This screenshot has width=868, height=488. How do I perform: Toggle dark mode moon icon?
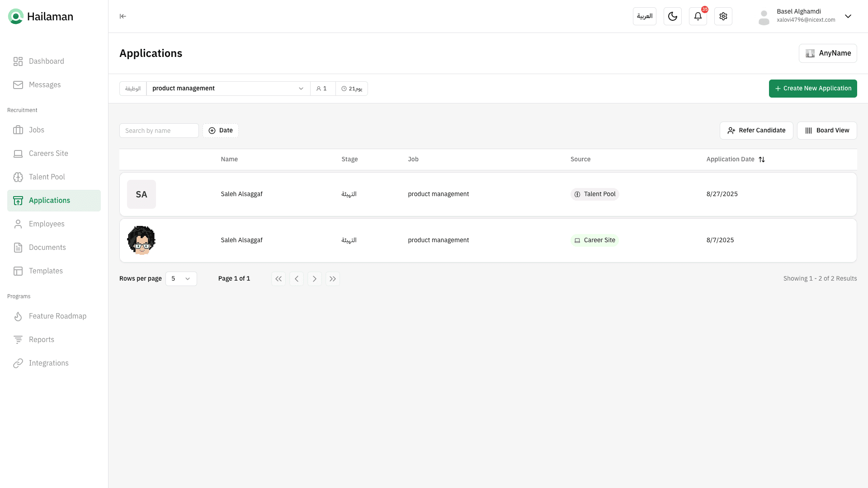tap(672, 16)
